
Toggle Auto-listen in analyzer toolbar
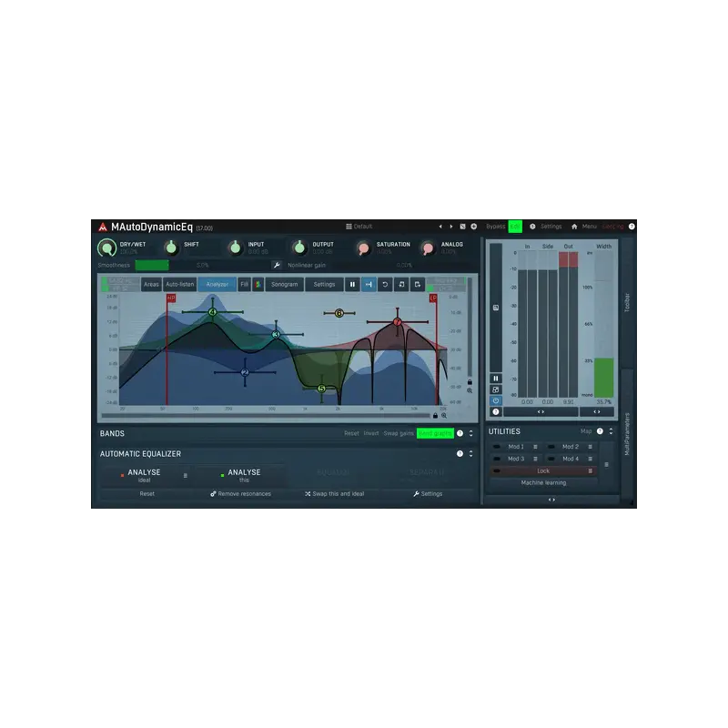pos(179,284)
